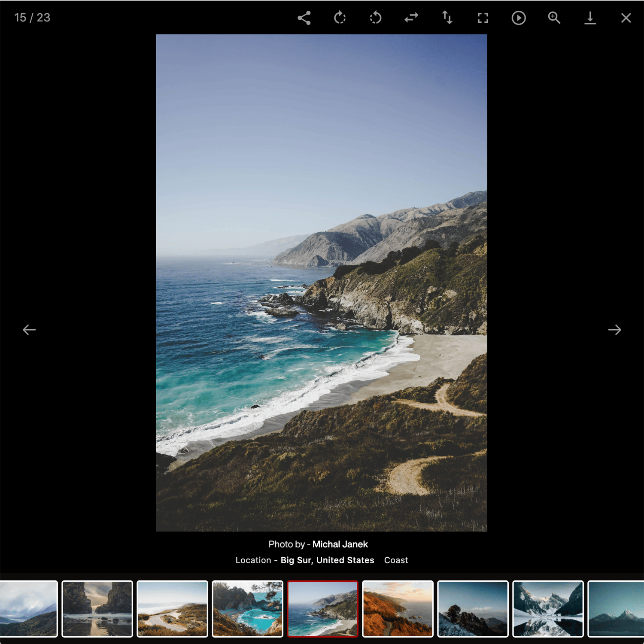This screenshot has width=644, height=644.
Task: Select the turquoise cove thumbnail
Action: coord(248,609)
